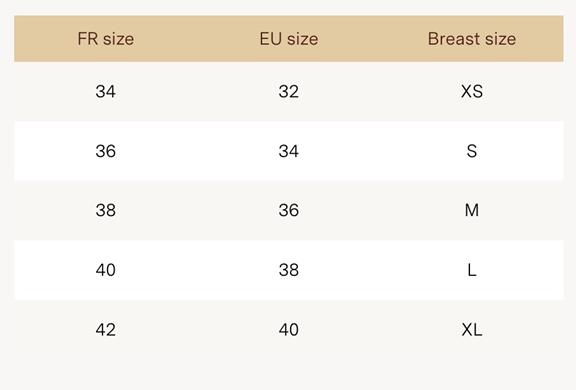This screenshot has height=390, width=576.
Task: Select FR size 40 cell
Action: pyautogui.click(x=105, y=270)
